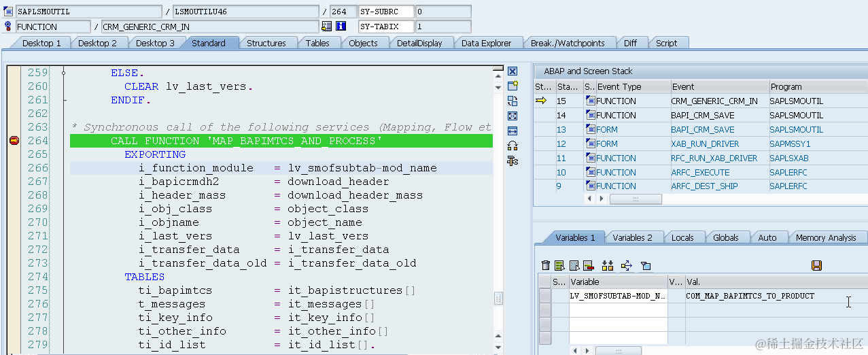The height and width of the screenshot is (355, 868).
Task: Open the Memory Analysis tab
Action: pos(826,237)
